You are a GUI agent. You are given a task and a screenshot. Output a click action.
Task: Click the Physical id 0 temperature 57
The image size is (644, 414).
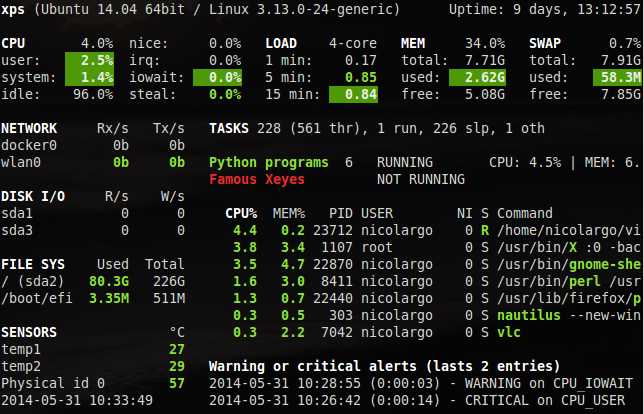[x=177, y=383]
